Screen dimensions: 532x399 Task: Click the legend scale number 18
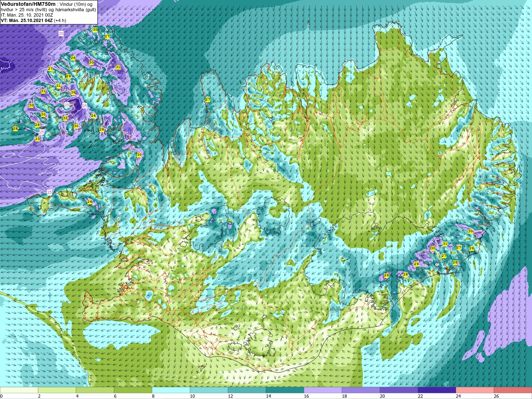[x=345, y=396]
